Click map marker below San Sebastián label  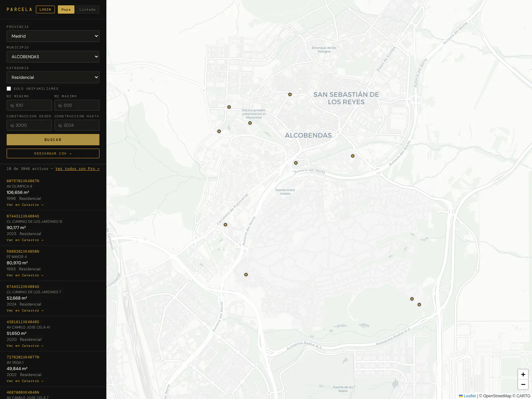point(353,156)
